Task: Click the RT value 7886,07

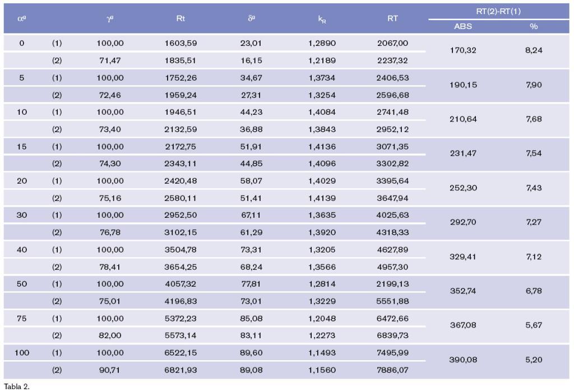Action: click(x=392, y=370)
